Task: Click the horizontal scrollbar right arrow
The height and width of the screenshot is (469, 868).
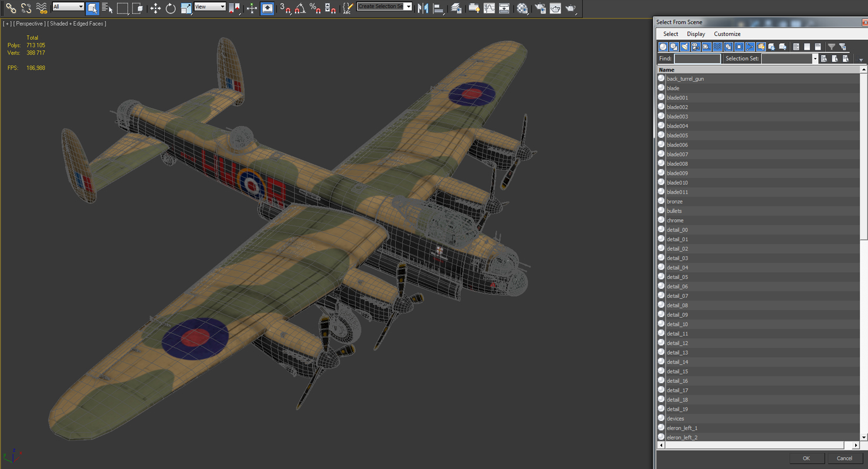Action: (856, 446)
